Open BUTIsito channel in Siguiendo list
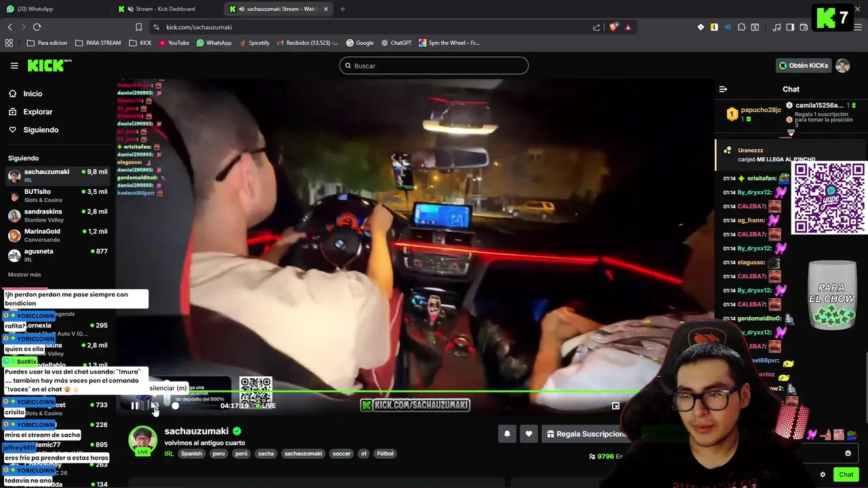This screenshot has height=488, width=868. [58, 195]
